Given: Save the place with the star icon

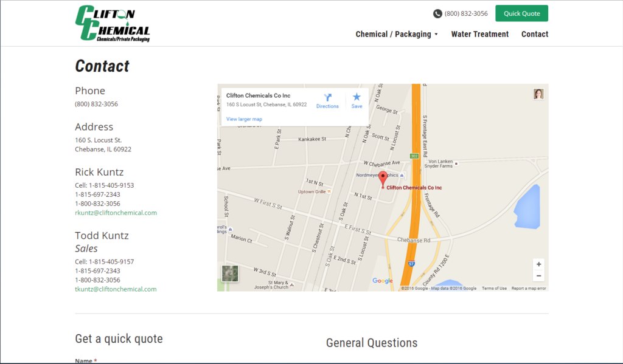Looking at the screenshot, I should (357, 97).
